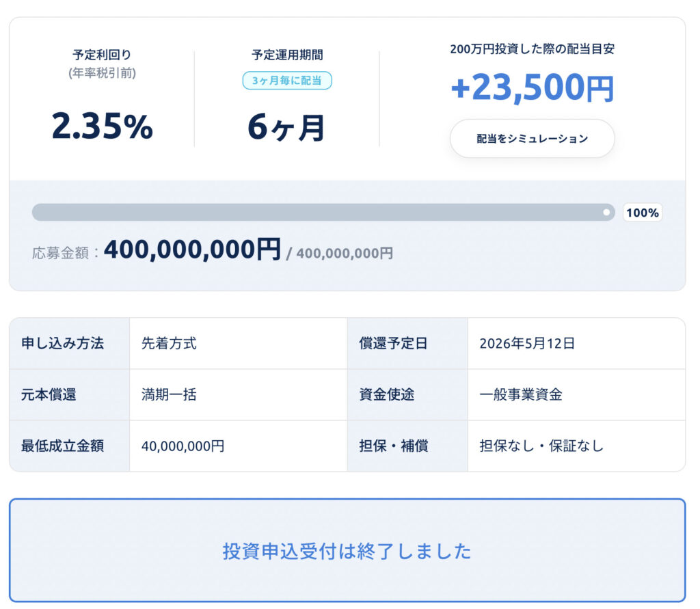The height and width of the screenshot is (609, 700).
Task: Click the 資金使途 table header cell
Action: click(x=387, y=394)
